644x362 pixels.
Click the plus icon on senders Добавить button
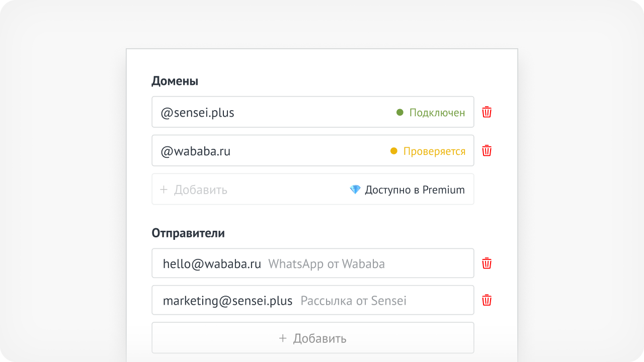pos(283,338)
